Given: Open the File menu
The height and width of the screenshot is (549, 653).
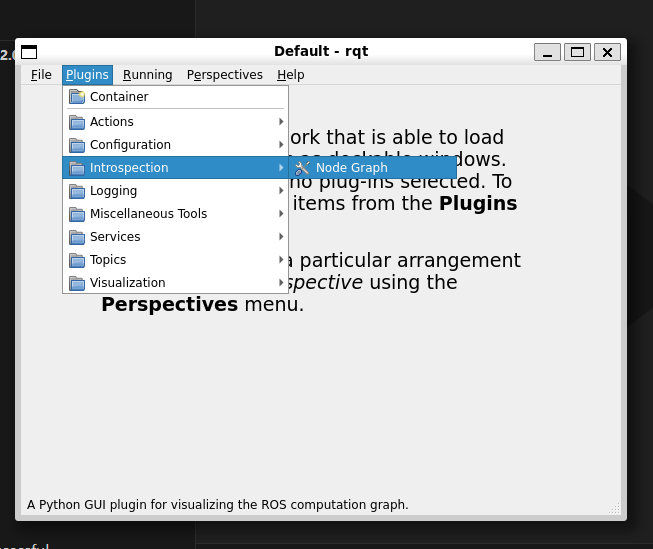Looking at the screenshot, I should coord(41,75).
